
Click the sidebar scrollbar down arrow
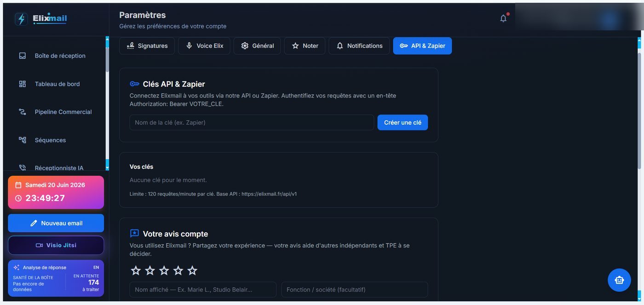107,168
